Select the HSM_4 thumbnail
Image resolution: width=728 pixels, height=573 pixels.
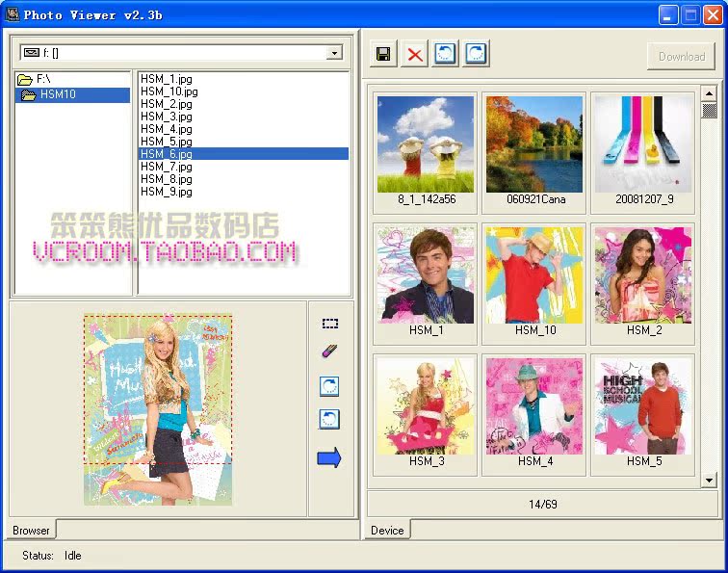tap(533, 415)
